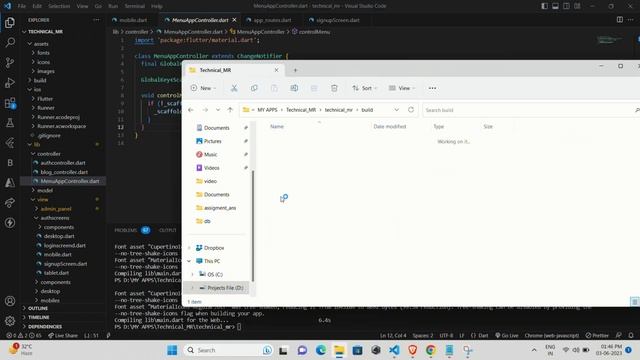Open Google Chrome from taskbar

click(431, 350)
